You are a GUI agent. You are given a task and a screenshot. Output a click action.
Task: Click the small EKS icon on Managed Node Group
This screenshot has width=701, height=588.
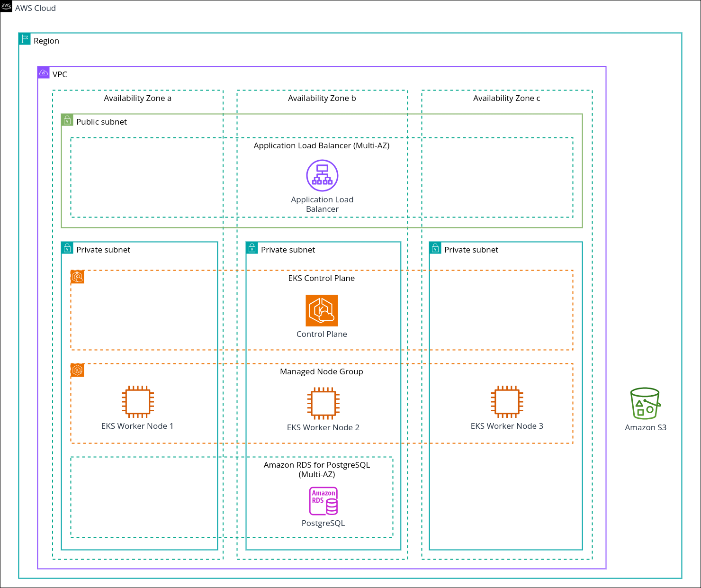click(x=77, y=370)
